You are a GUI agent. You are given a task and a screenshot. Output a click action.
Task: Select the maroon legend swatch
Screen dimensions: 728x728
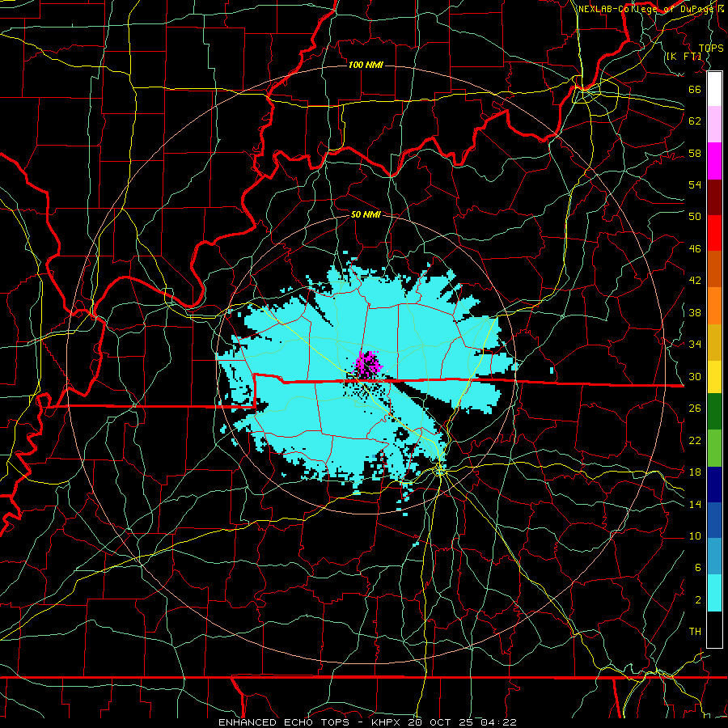click(714, 197)
